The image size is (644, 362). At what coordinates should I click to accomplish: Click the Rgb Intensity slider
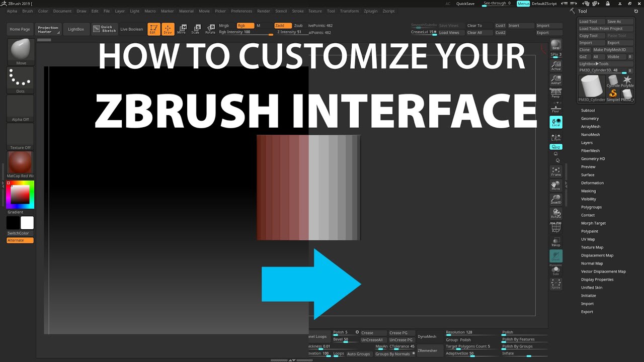[x=246, y=32]
